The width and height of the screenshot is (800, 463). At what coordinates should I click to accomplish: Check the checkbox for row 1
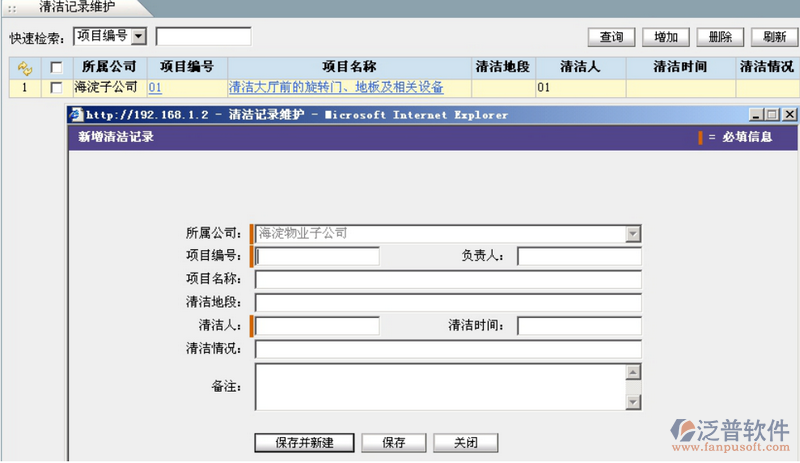56,88
